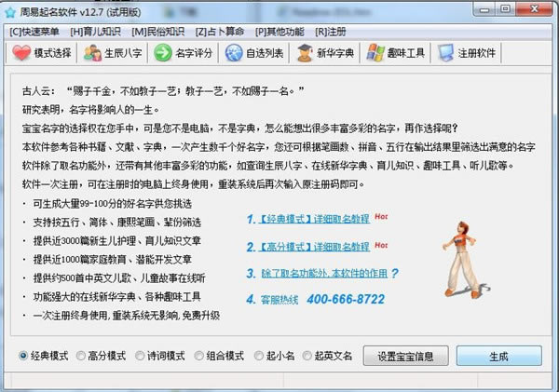This screenshot has height=392, width=559.
Task: Click the 生成 button
Action: (499, 356)
